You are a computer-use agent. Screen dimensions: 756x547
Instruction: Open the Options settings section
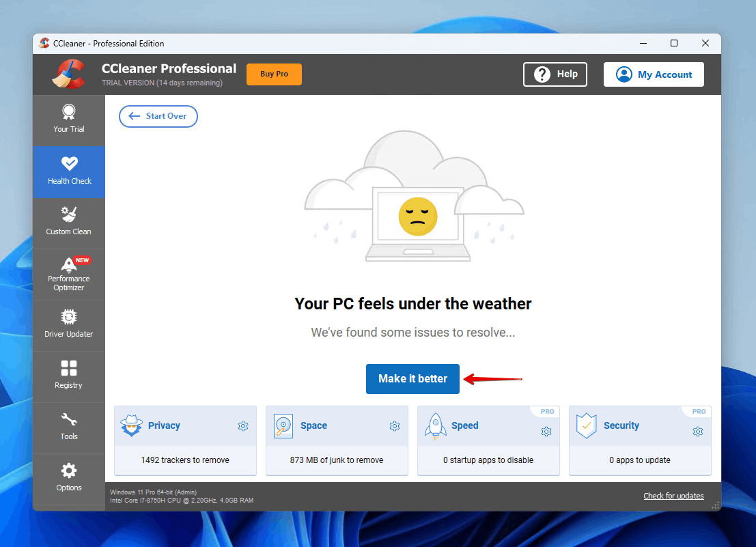(69, 479)
